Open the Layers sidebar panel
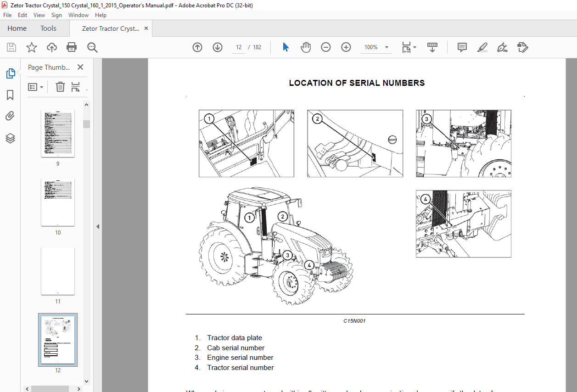This screenshot has width=577, height=392. [x=10, y=138]
